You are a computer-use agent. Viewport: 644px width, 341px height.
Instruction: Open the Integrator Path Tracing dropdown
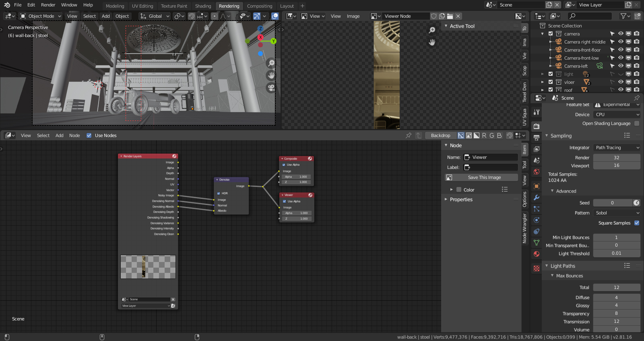[x=617, y=148]
